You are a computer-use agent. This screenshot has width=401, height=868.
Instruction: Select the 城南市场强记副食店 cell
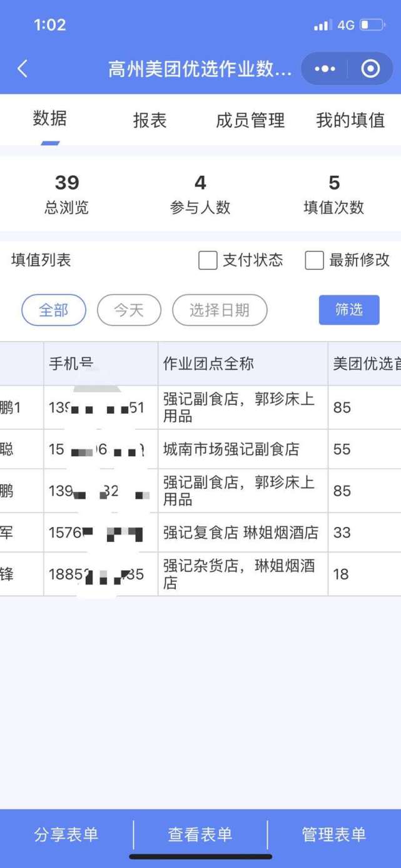coord(243,449)
